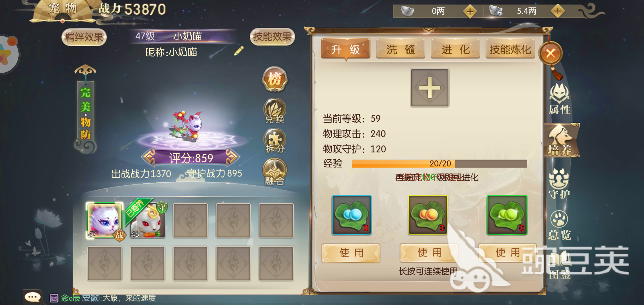
Task: Switch to the 技能炼化 tab
Action: pyautogui.click(x=510, y=49)
